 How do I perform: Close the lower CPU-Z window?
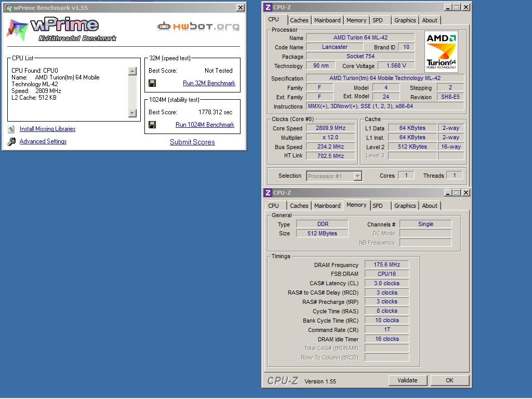(466, 193)
